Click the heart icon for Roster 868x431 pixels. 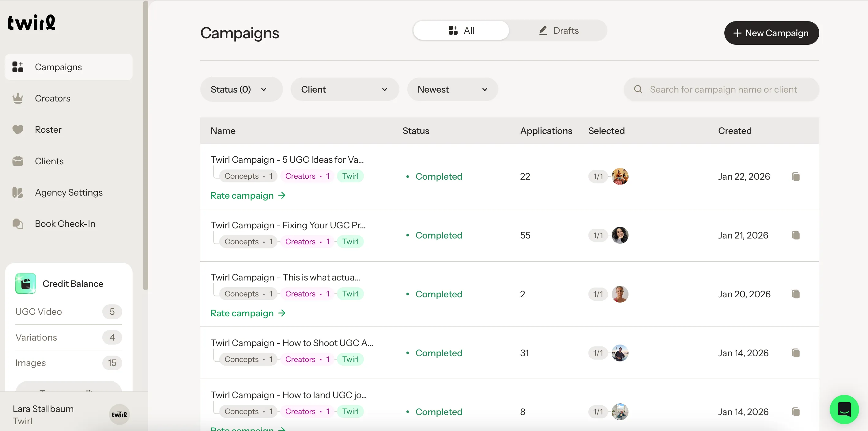(x=18, y=129)
